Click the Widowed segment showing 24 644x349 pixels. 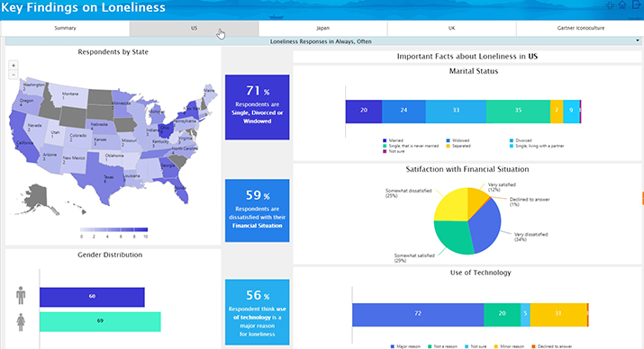click(404, 112)
